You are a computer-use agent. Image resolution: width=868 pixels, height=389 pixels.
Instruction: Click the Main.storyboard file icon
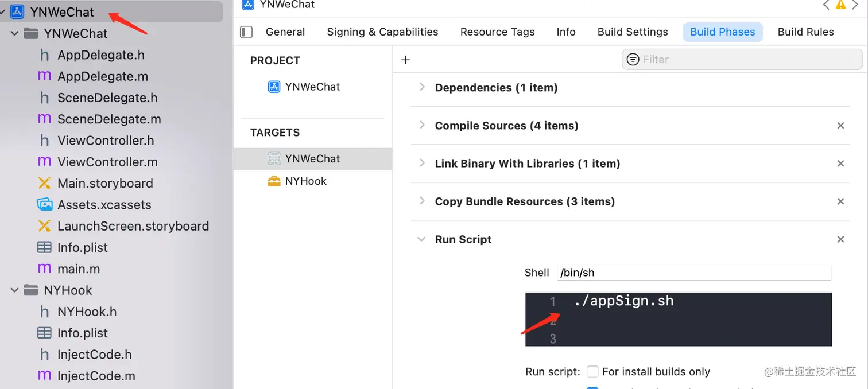44,183
